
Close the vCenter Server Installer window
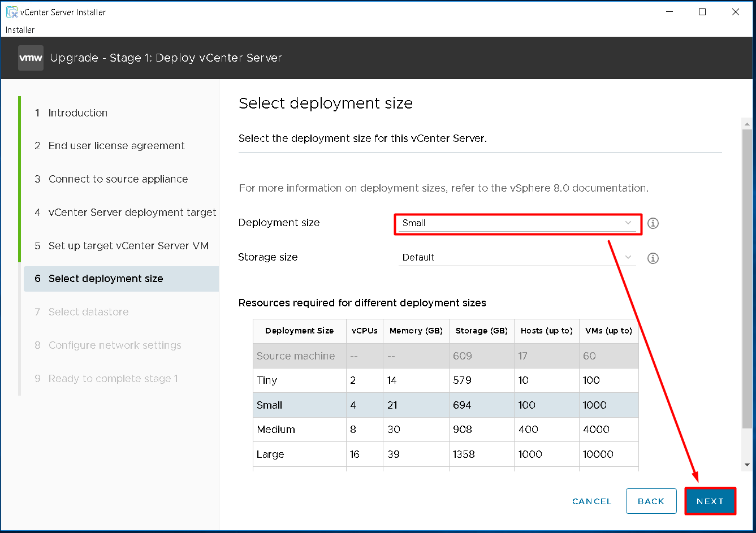coord(736,12)
